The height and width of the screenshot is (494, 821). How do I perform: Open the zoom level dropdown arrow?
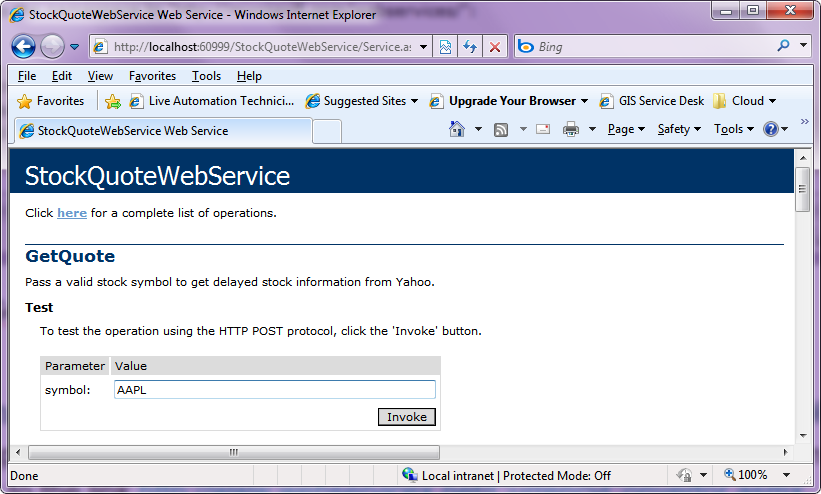click(x=786, y=475)
